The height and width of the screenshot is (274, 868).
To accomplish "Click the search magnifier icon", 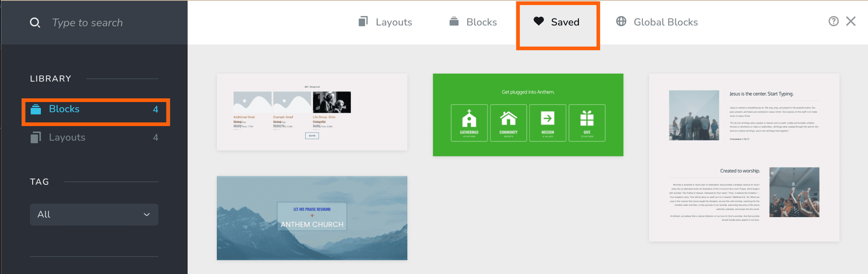I will [35, 23].
